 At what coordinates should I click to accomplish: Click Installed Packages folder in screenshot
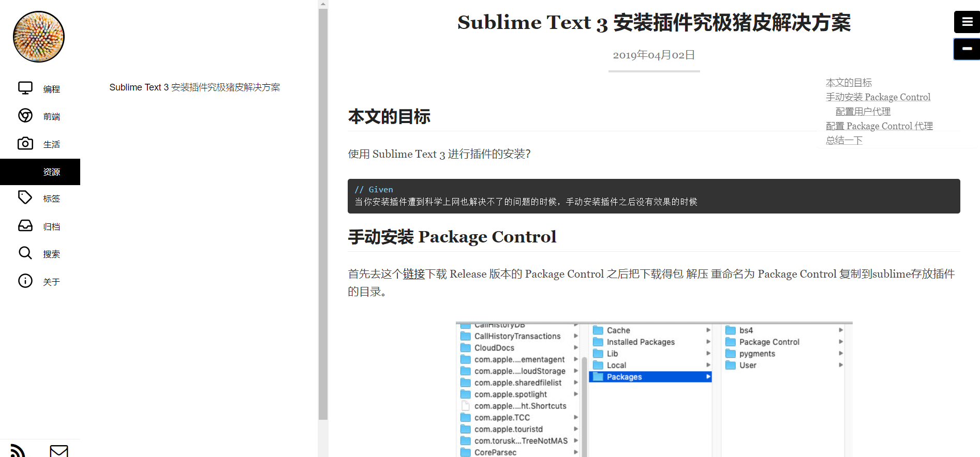[641, 342]
